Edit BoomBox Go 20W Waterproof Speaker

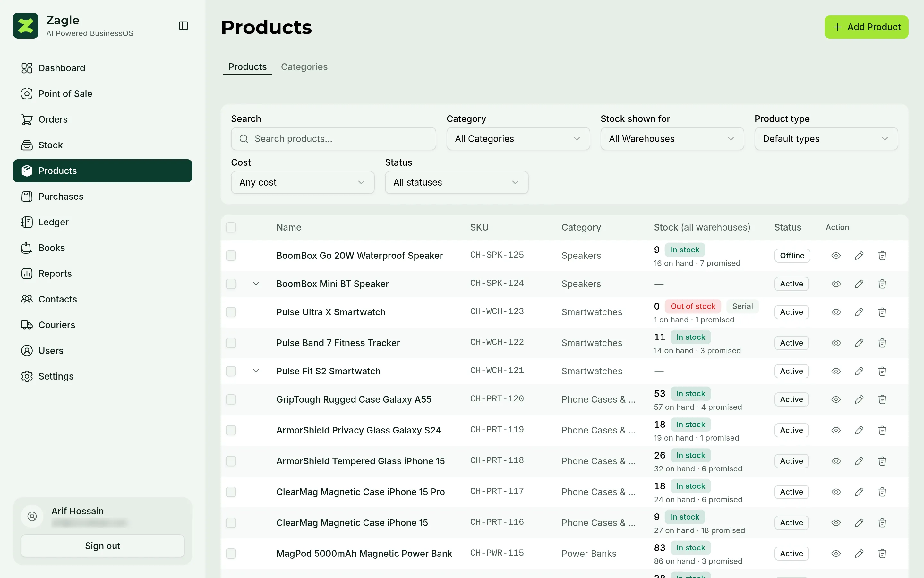tap(859, 255)
